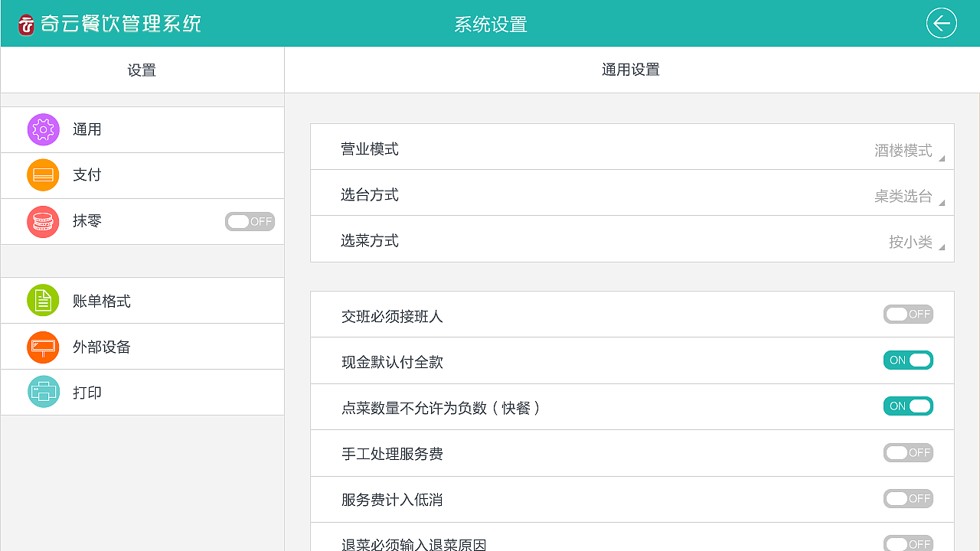Image resolution: width=980 pixels, height=551 pixels.
Task: Click the teal 打印 printer icon
Action: pos(43,393)
